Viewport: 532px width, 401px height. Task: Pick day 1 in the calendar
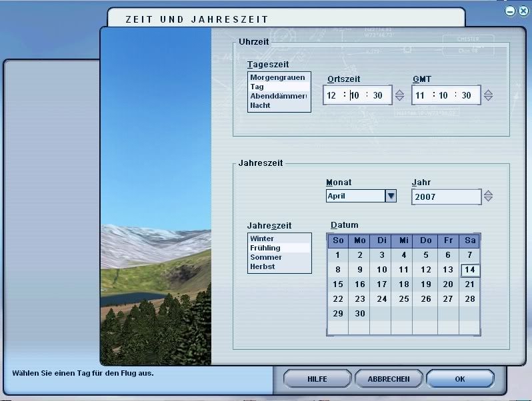tap(338, 255)
